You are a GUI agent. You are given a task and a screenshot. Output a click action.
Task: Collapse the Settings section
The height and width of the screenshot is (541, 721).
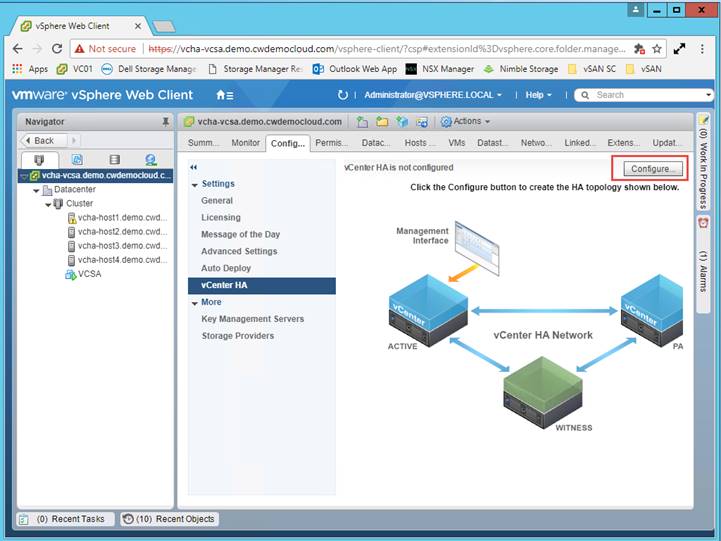pyautogui.click(x=195, y=185)
